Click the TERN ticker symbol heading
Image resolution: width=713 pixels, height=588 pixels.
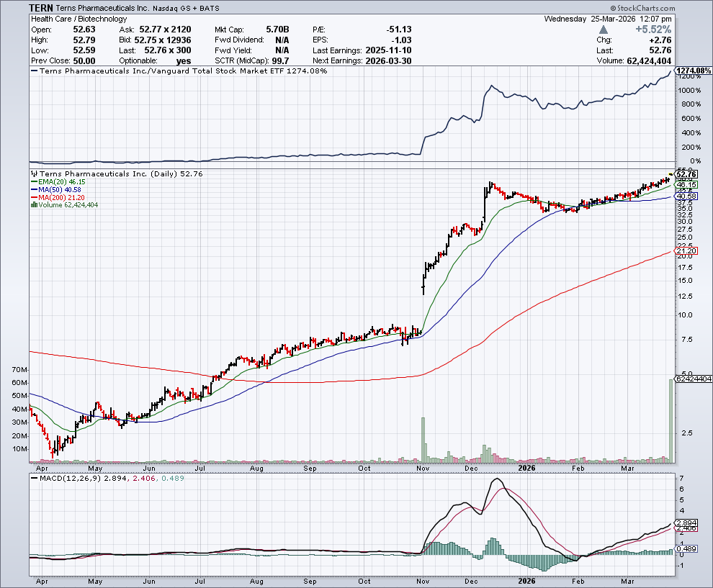[x=43, y=7]
